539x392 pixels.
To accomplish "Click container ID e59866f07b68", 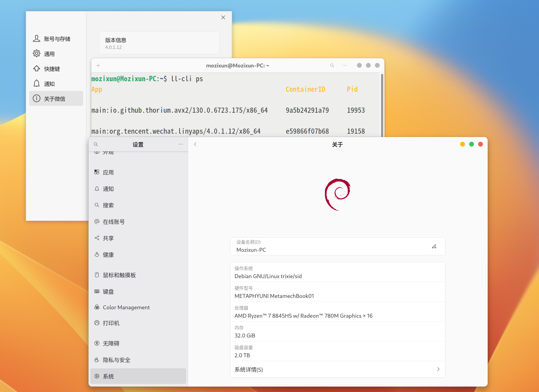I will [x=307, y=131].
